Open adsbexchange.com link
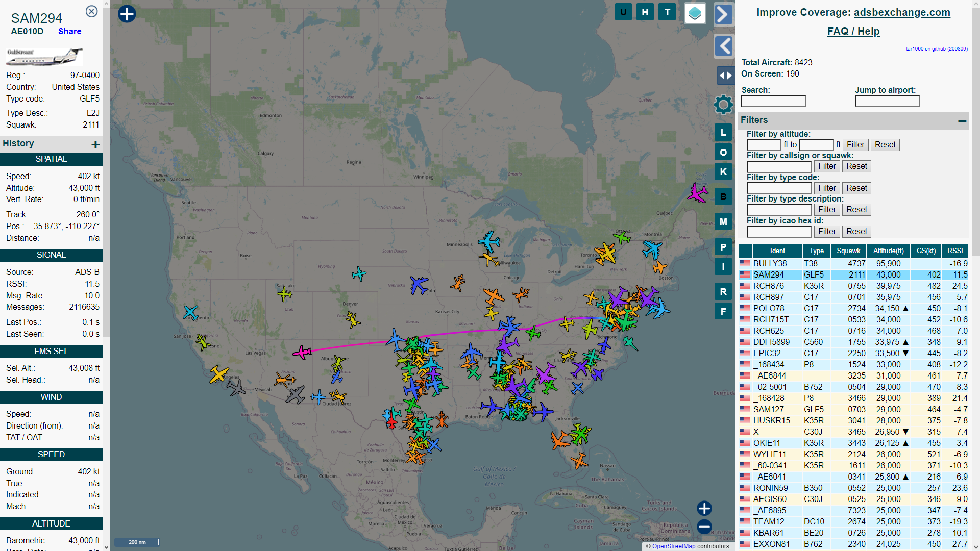Screen dimensions: 980x551 pos(902,12)
